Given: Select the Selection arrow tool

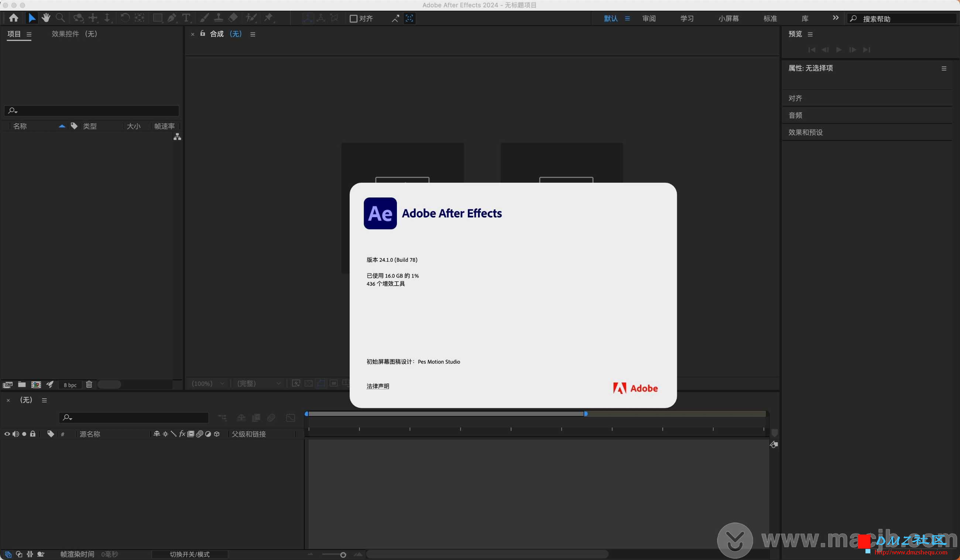Looking at the screenshot, I should [32, 18].
